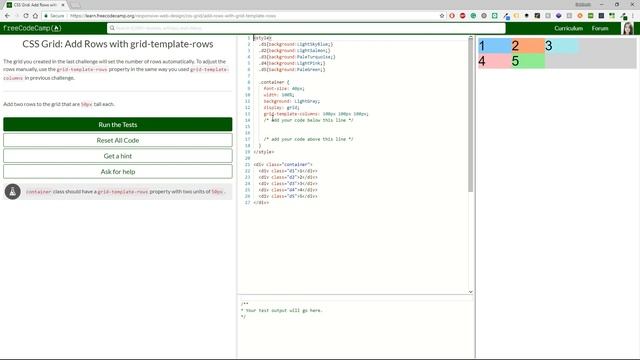Image resolution: width=640 pixels, height=360 pixels.
Task: Maximize or restore the browser window
Action: 617,4
